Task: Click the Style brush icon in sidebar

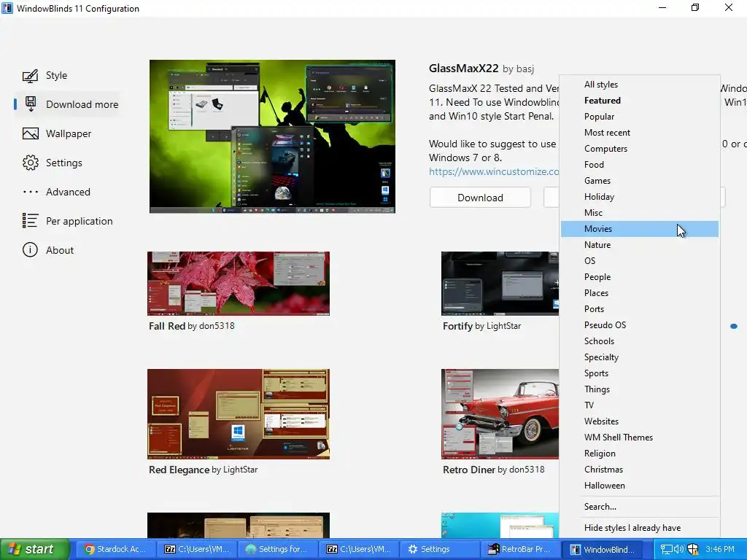Action: [x=31, y=76]
